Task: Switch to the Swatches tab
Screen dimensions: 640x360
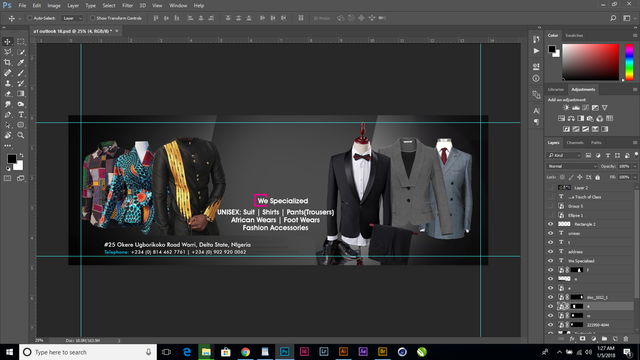Action: pos(574,36)
